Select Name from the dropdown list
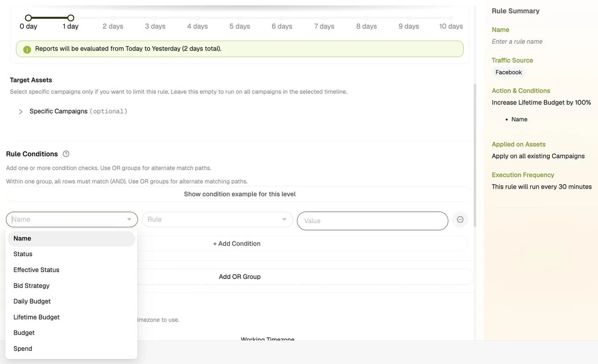Viewport: 598px width, 364px height. [71, 238]
